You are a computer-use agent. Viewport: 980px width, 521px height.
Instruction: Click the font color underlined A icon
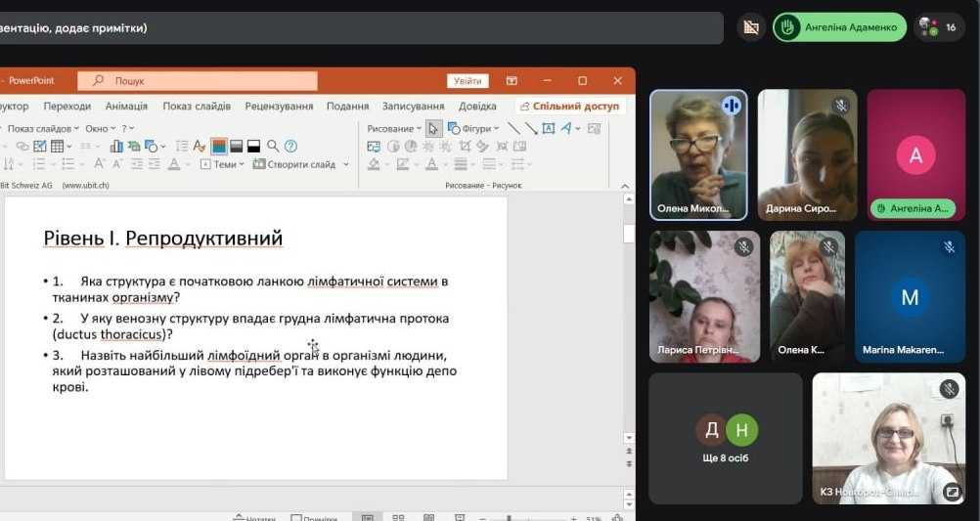point(174,164)
